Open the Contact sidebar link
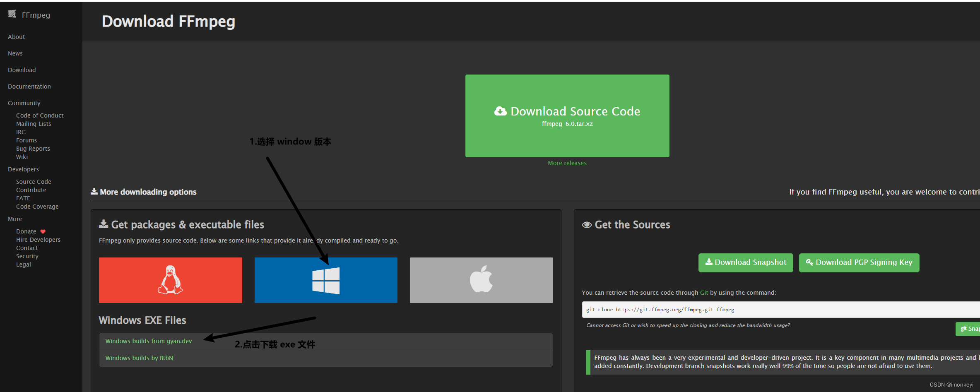Image resolution: width=980 pixels, height=392 pixels. click(27, 248)
